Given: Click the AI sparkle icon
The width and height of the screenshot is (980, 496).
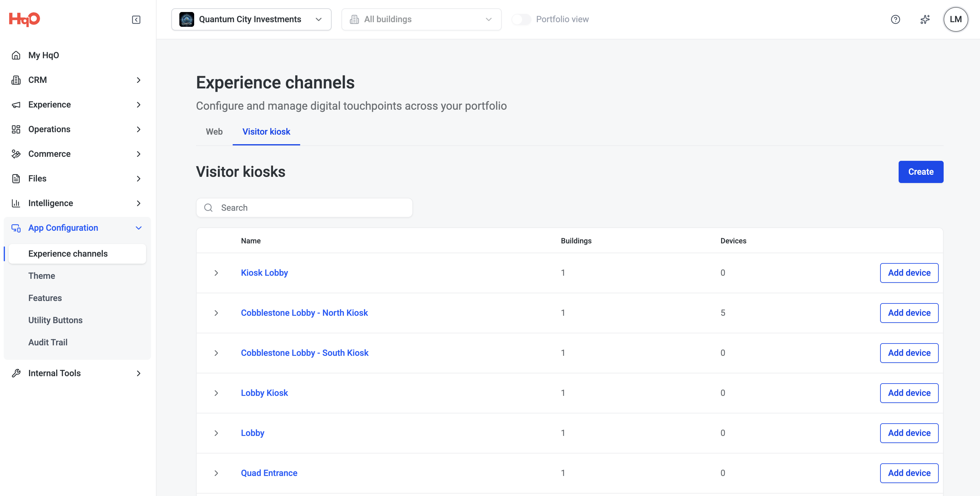Looking at the screenshot, I should coord(925,19).
